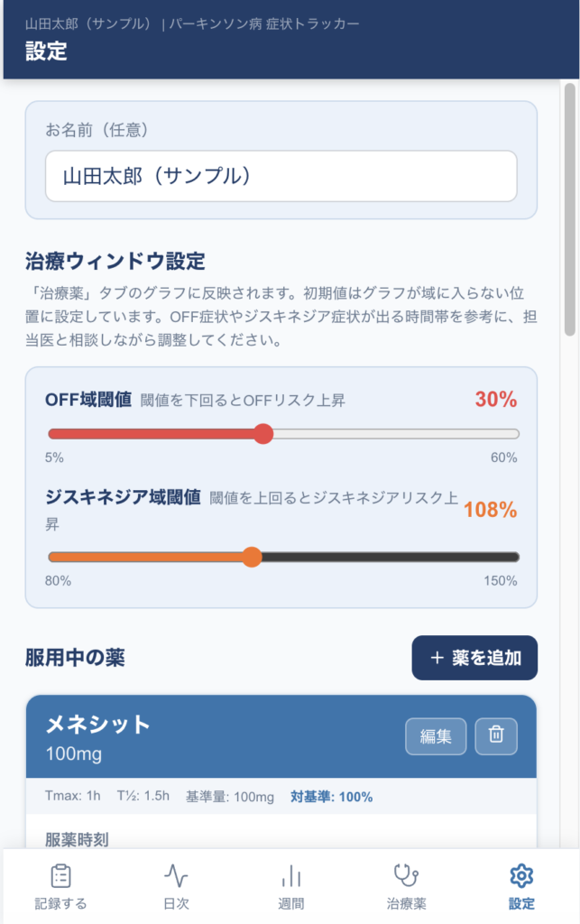This screenshot has height=924, width=580.
Task: Click the plus icon on 薬を追加
Action: pyautogui.click(x=437, y=658)
